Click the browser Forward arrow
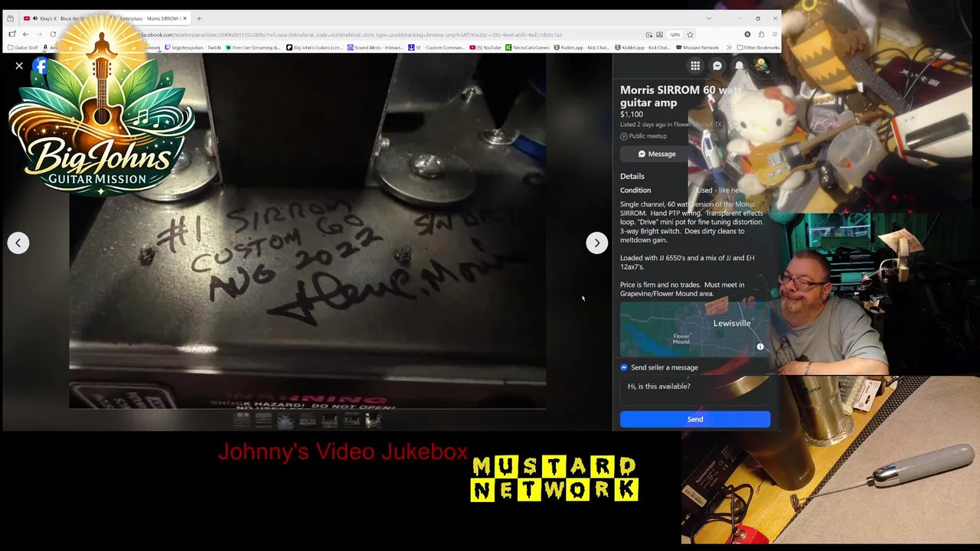The image size is (980, 551). 39,34
